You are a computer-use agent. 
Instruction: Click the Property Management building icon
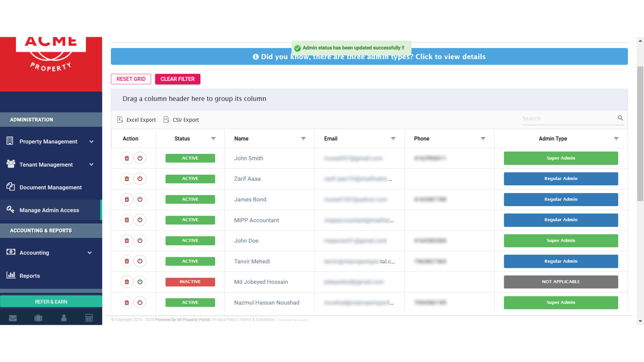10,141
